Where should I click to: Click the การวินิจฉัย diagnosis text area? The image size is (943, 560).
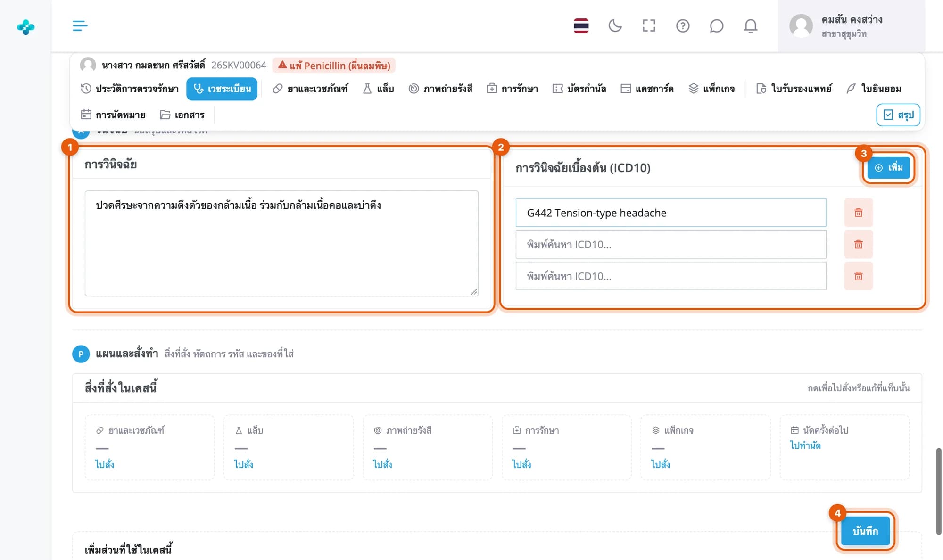coord(281,243)
